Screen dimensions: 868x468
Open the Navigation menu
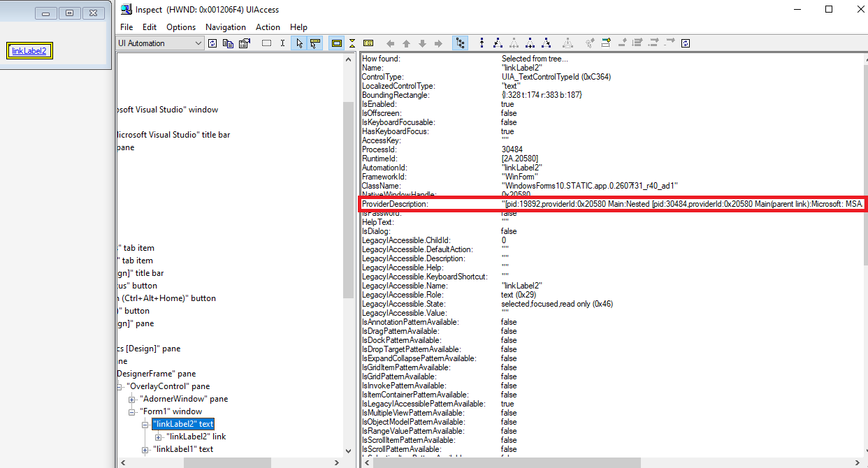click(x=226, y=27)
